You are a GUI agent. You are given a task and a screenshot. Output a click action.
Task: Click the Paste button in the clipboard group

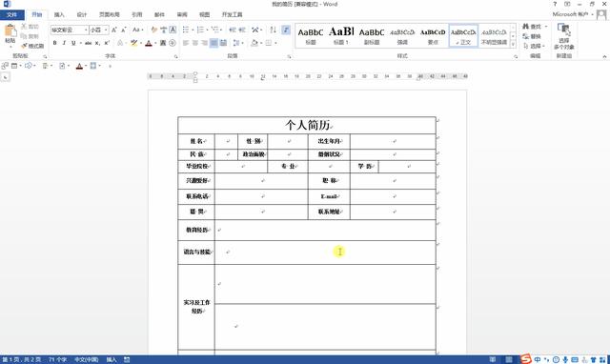[10, 34]
